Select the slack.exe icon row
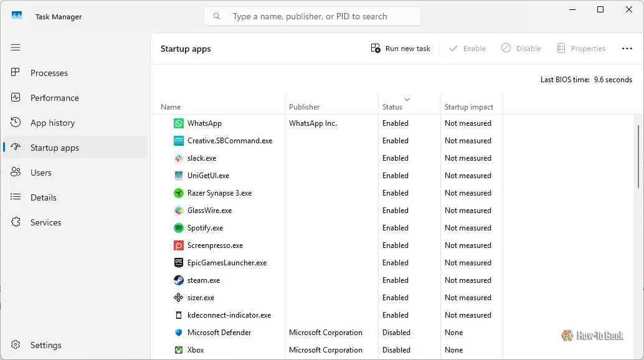Image resolution: width=644 pixels, height=360 pixels. pyautogui.click(x=179, y=158)
